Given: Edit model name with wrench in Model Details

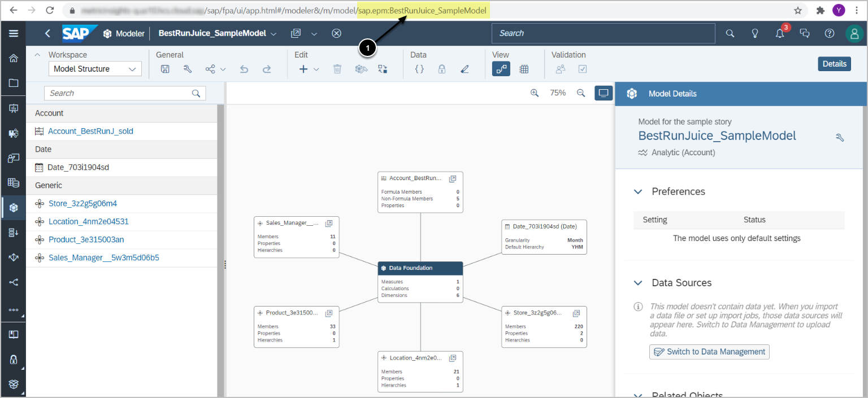Looking at the screenshot, I should click(x=840, y=137).
